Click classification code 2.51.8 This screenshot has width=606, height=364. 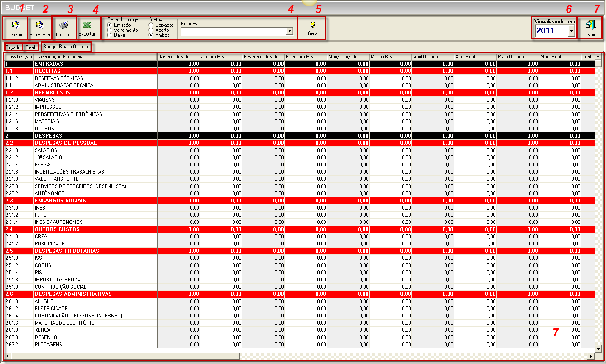(12, 287)
